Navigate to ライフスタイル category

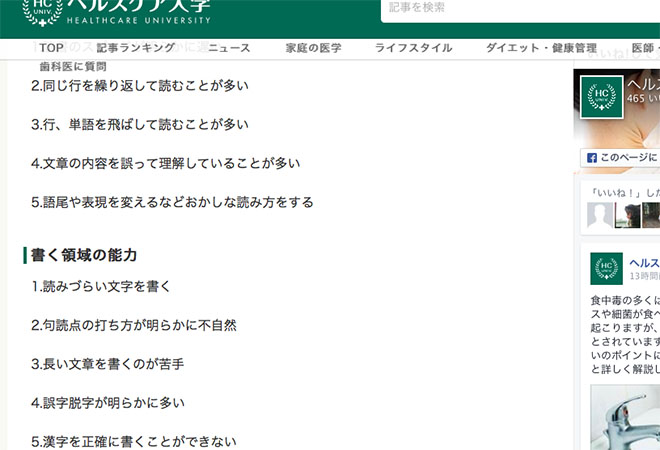[x=413, y=48]
